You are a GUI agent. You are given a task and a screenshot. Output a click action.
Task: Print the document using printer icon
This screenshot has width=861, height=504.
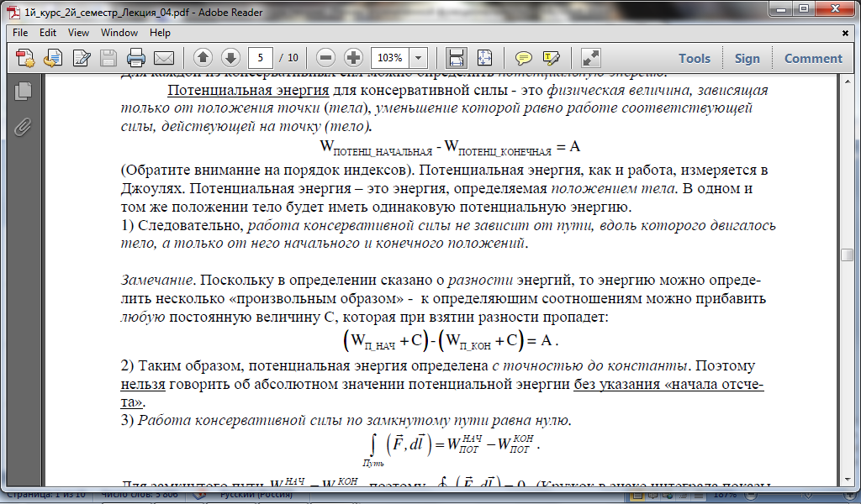click(135, 58)
